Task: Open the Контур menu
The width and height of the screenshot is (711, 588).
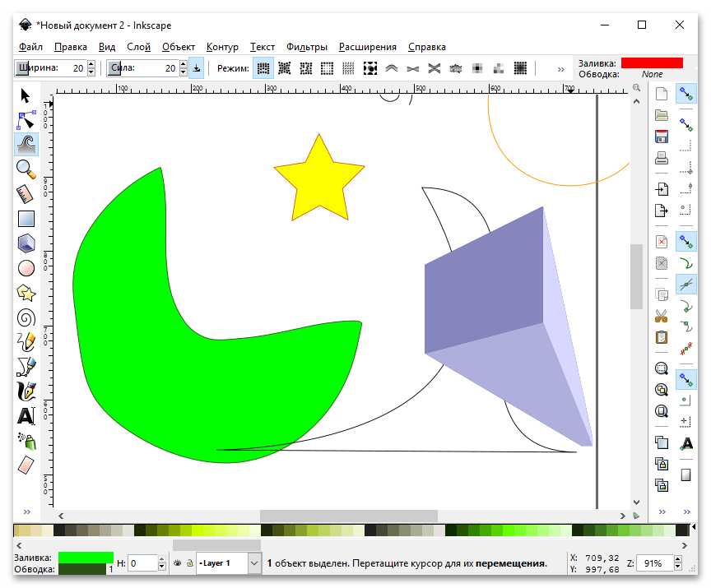Action: click(x=222, y=47)
